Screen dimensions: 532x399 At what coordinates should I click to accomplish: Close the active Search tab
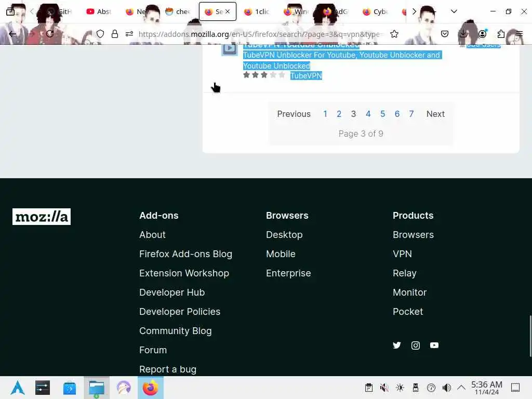(228, 11)
